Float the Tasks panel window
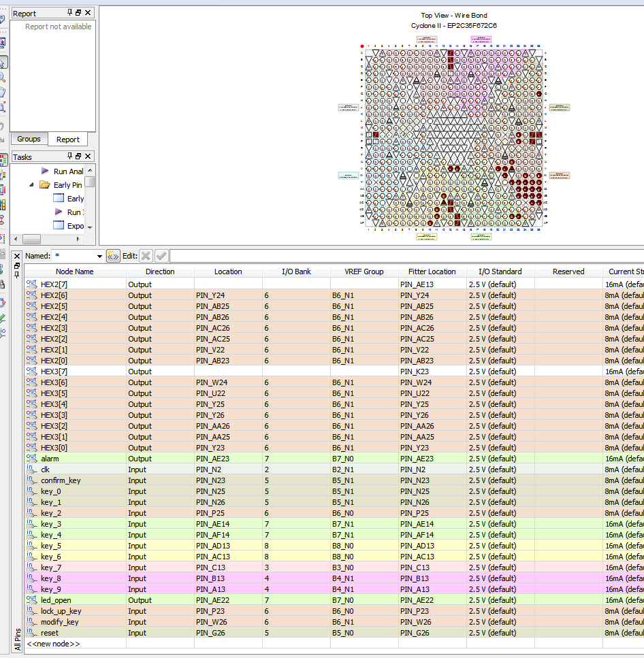644x658 pixels. 78,157
